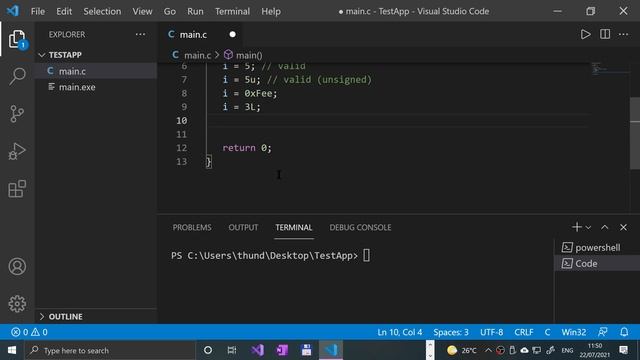
Task: Open the Extensions view icon
Action: pos(17,189)
